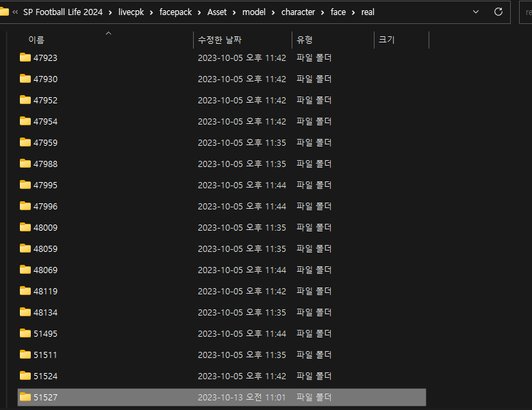Viewport: 532px width, 410px height.
Task: Click the folder icon of 48134
Action: [25, 312]
